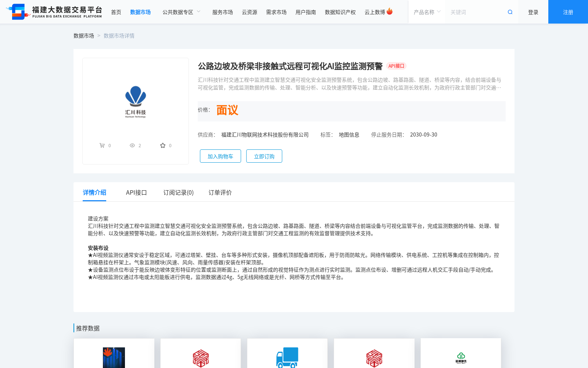Click the 建设方案 heading text
Viewport: 588px width, 368px height.
click(x=98, y=219)
